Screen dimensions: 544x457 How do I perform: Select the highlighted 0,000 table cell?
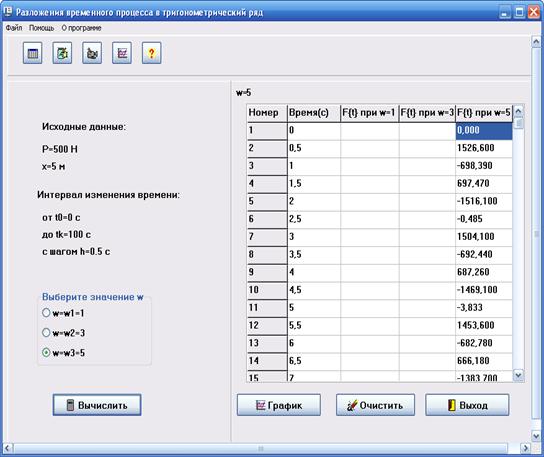point(484,130)
